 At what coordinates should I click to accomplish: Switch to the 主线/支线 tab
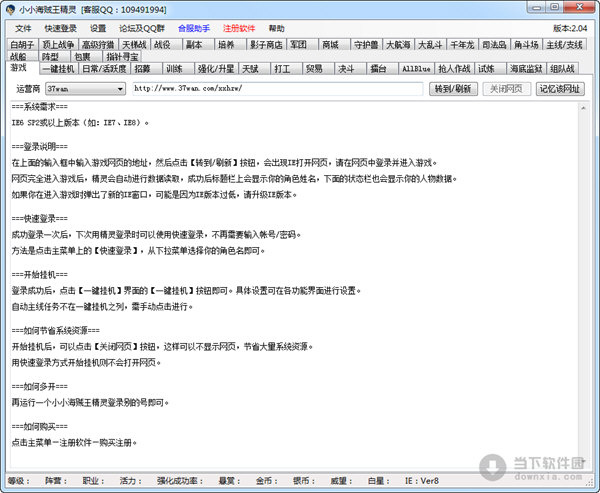(x=564, y=45)
